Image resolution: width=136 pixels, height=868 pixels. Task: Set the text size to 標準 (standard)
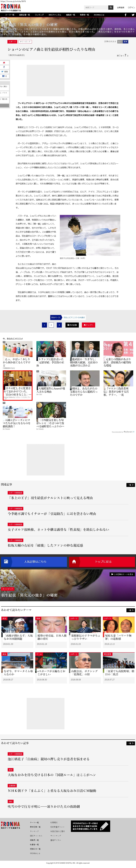pyautogui.click(x=126, y=42)
